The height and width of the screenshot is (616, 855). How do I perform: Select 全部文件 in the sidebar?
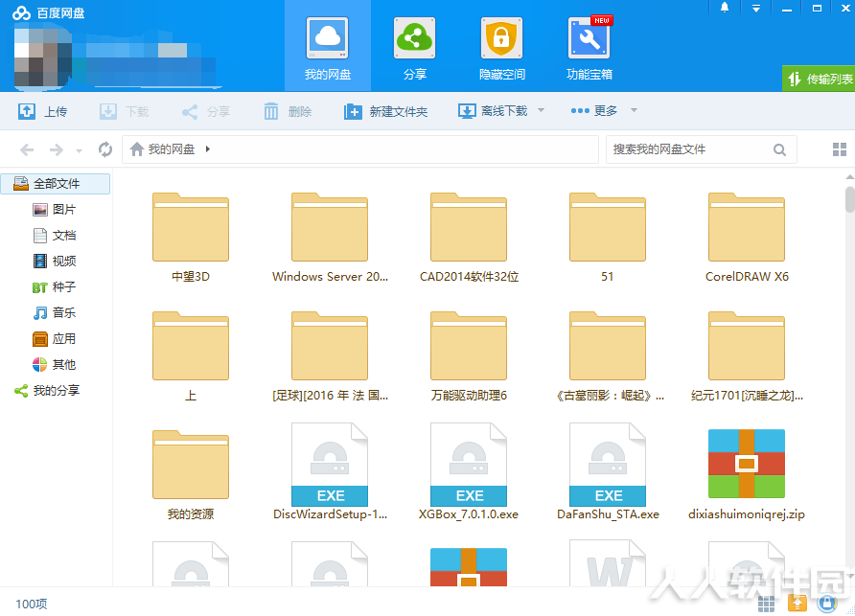coord(55,184)
